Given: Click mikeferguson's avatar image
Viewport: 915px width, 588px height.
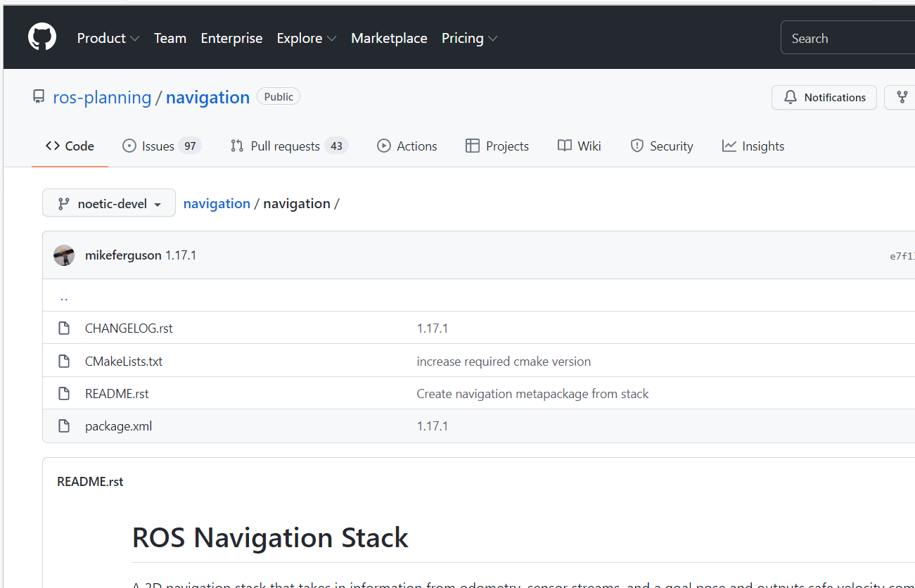Looking at the screenshot, I should pos(64,255).
